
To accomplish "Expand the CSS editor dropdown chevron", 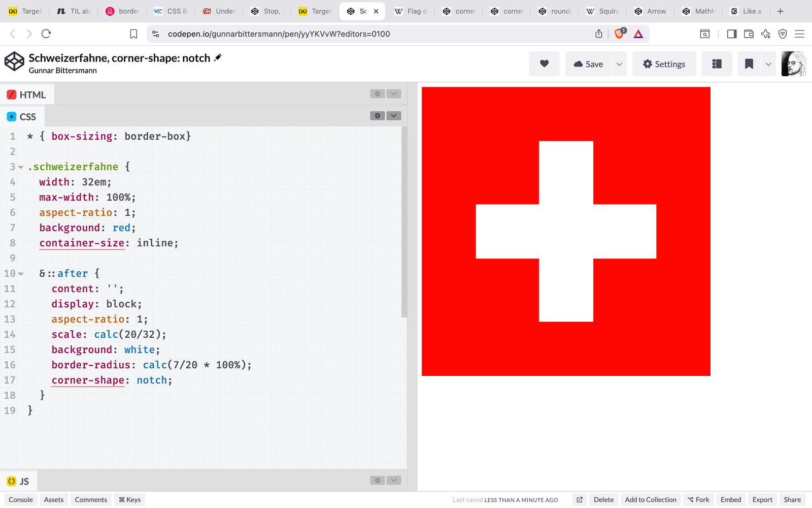I will tap(394, 116).
